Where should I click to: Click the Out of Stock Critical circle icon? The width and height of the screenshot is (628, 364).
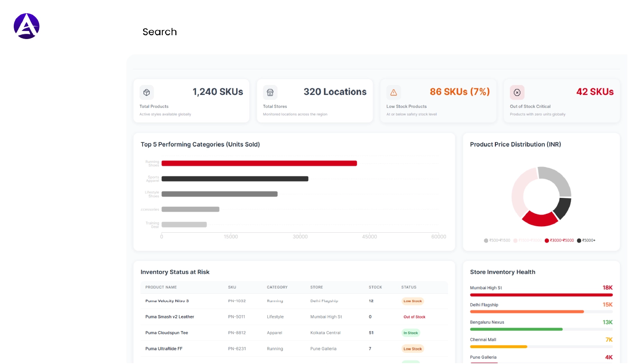point(517,92)
